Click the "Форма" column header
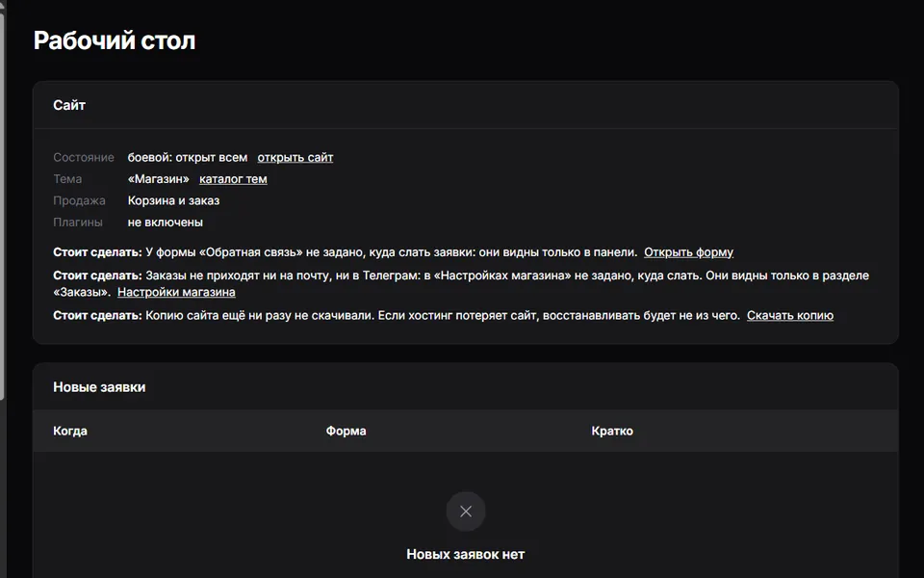Viewport: 924px width, 578px height. coord(346,432)
